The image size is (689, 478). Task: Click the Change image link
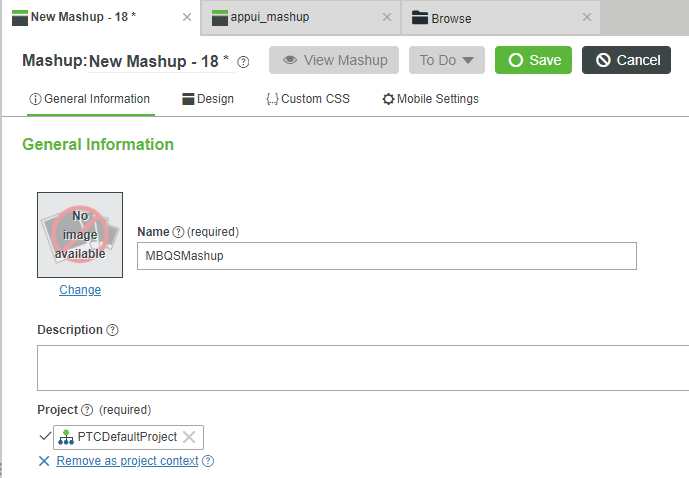(80, 290)
